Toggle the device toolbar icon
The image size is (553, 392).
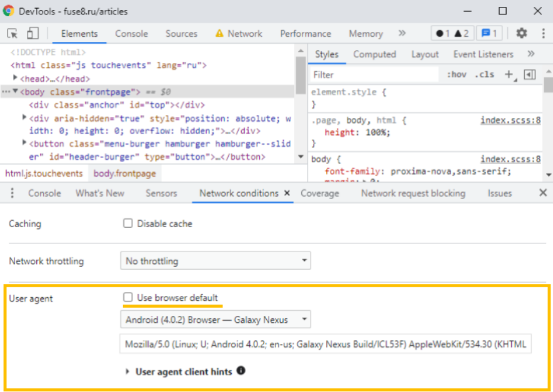[x=32, y=34]
